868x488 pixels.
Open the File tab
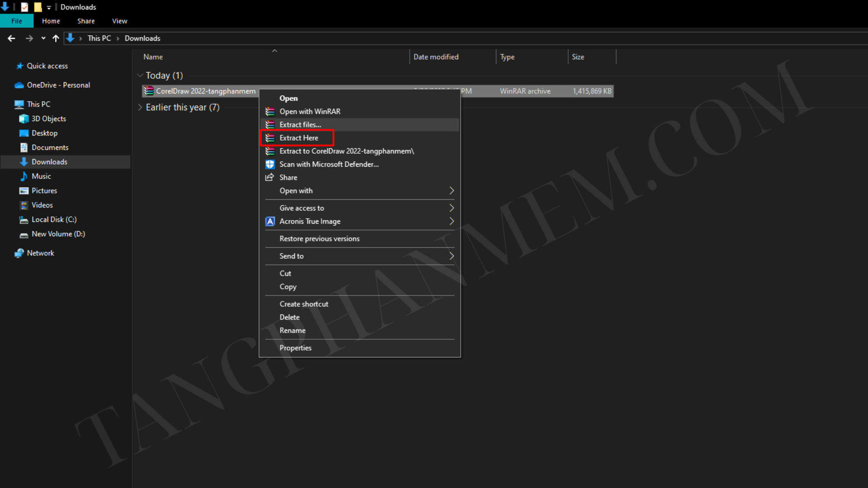click(17, 21)
